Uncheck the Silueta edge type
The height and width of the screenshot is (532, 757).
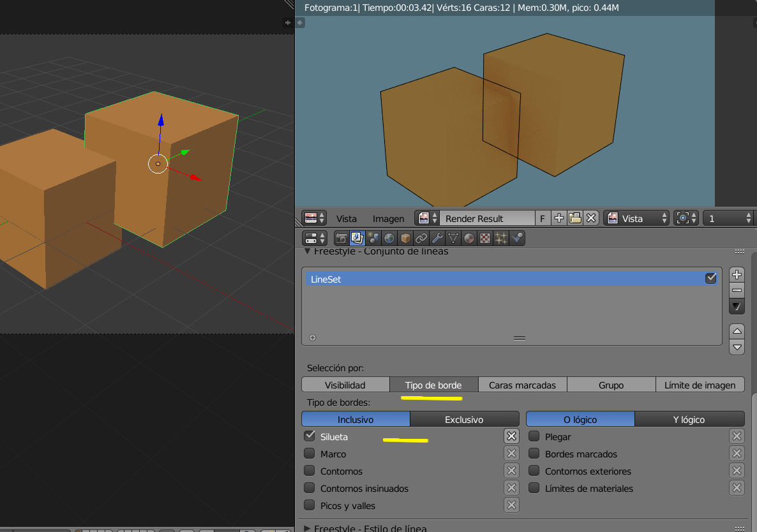(310, 436)
